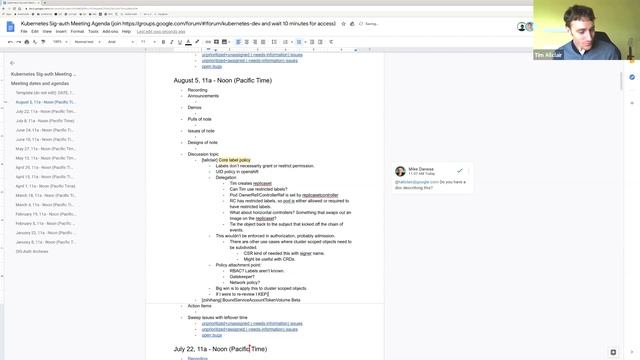Click the Decrease indent icon
Image resolution: width=640 pixels, height=360 pixels.
coord(312,42)
